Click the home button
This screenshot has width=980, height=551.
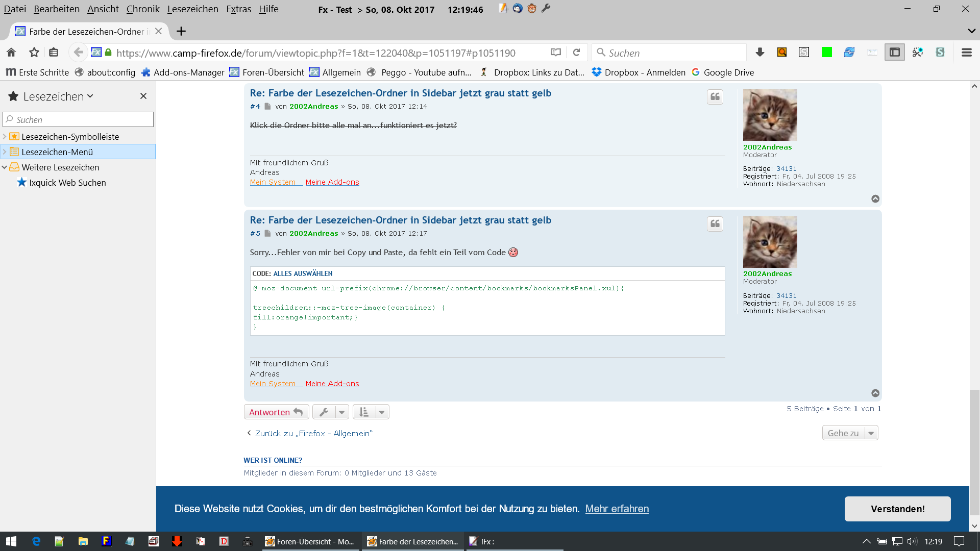pos(11,53)
